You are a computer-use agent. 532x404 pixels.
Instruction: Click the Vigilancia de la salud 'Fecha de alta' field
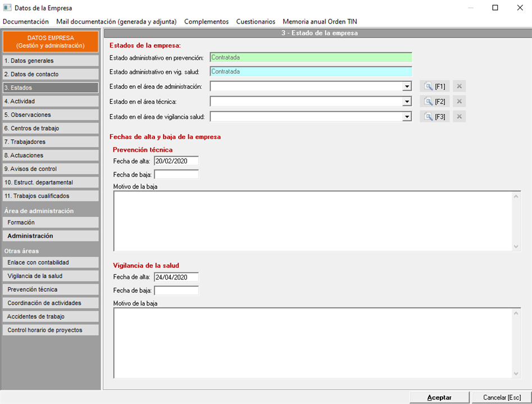[176, 277]
